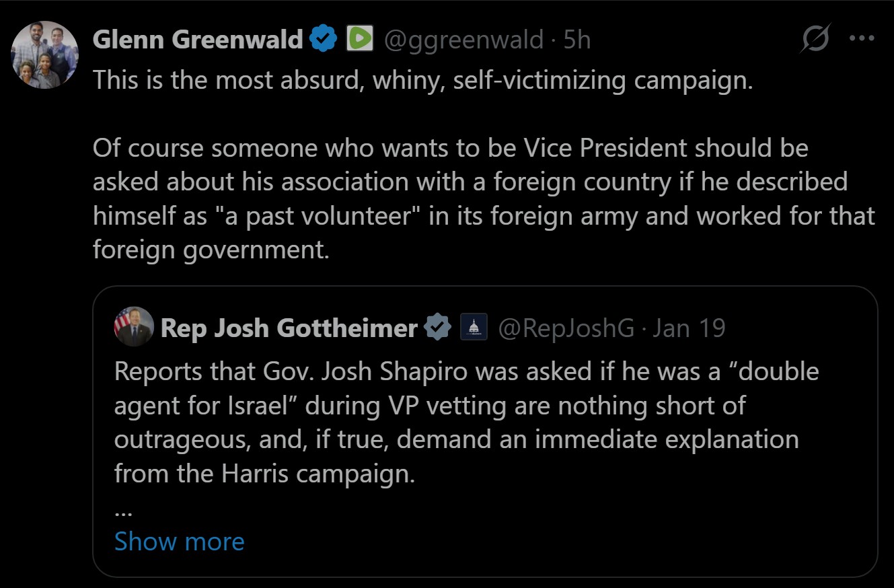The height and width of the screenshot is (588, 894).
Task: Click Rep Josh Gottheimer's gray verified badge
Action: pos(437,328)
